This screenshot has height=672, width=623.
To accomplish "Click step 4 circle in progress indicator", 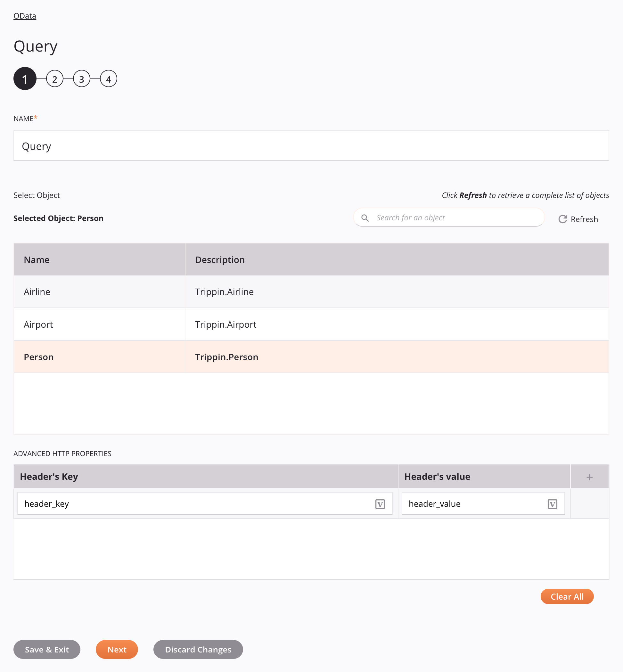I will (108, 78).
